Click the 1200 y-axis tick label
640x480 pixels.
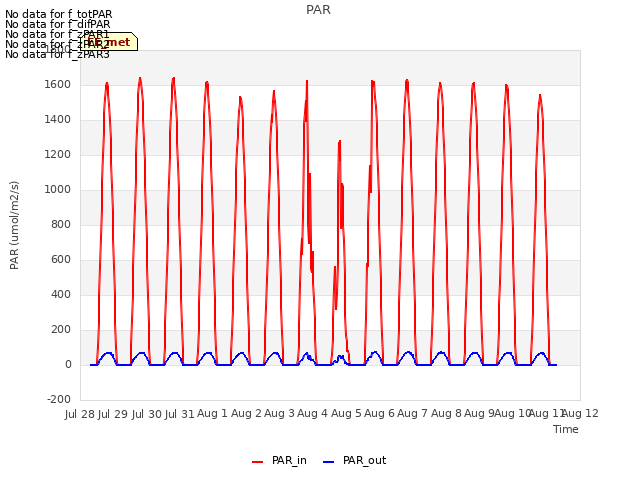pos(58,155)
